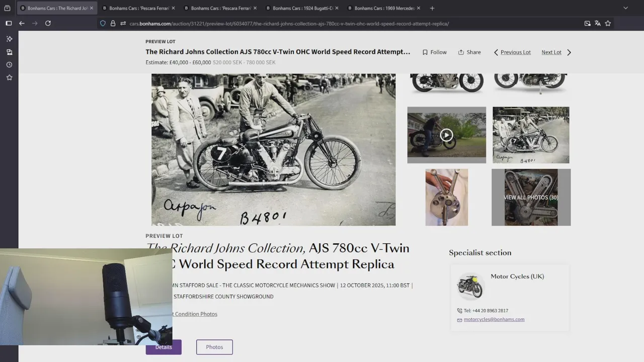Screen dimensions: 644x362
Task: Click 520 000 SEK - 780 000 SEK conversion
Action: tap(244, 62)
